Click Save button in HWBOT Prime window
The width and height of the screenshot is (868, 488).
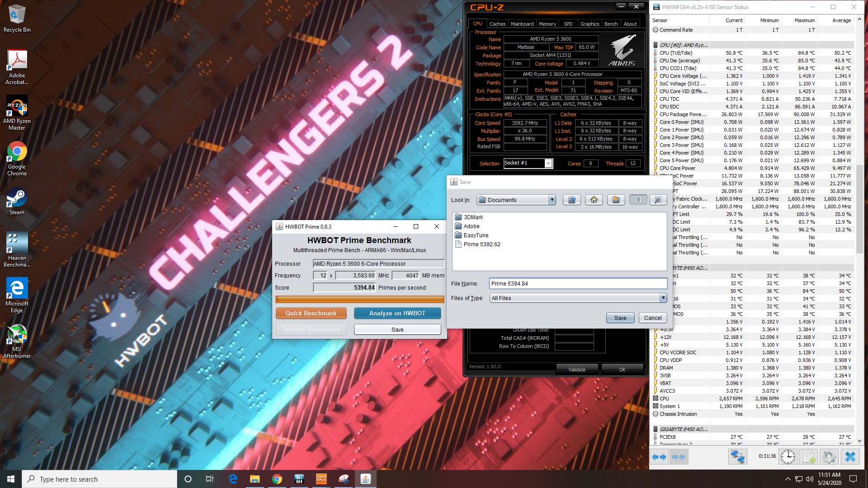pos(397,329)
